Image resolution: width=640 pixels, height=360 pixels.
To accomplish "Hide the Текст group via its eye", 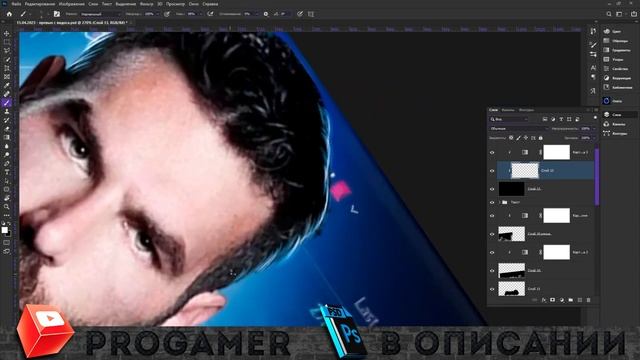I will pyautogui.click(x=492, y=202).
